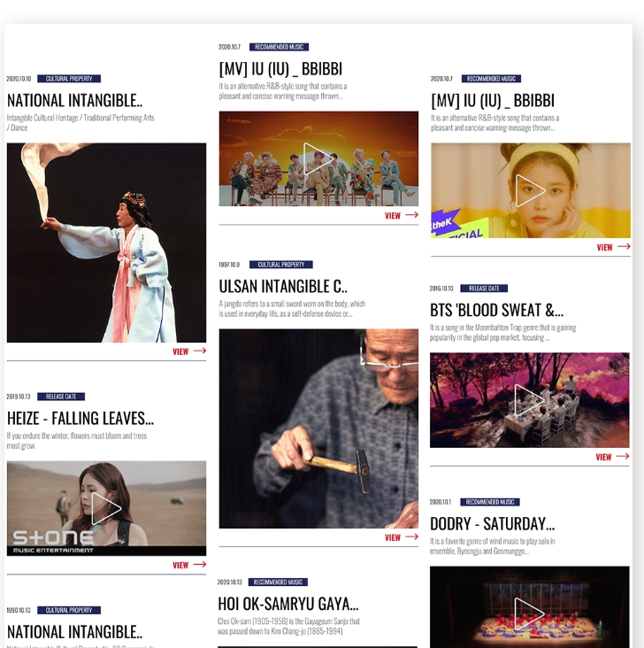This screenshot has width=644, height=648.
Task: Click View arrow under BTS Blood Sweat video
Action: coord(612,457)
